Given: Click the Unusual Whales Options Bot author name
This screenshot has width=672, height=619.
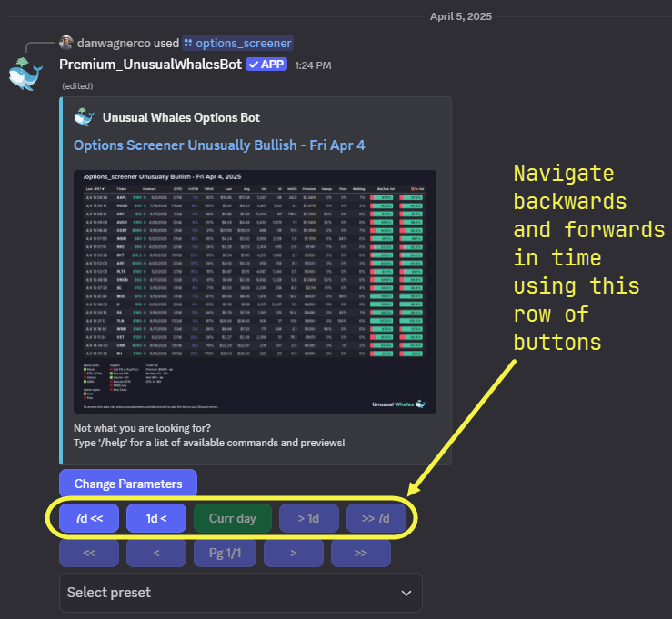Looking at the screenshot, I should pyautogui.click(x=181, y=117).
